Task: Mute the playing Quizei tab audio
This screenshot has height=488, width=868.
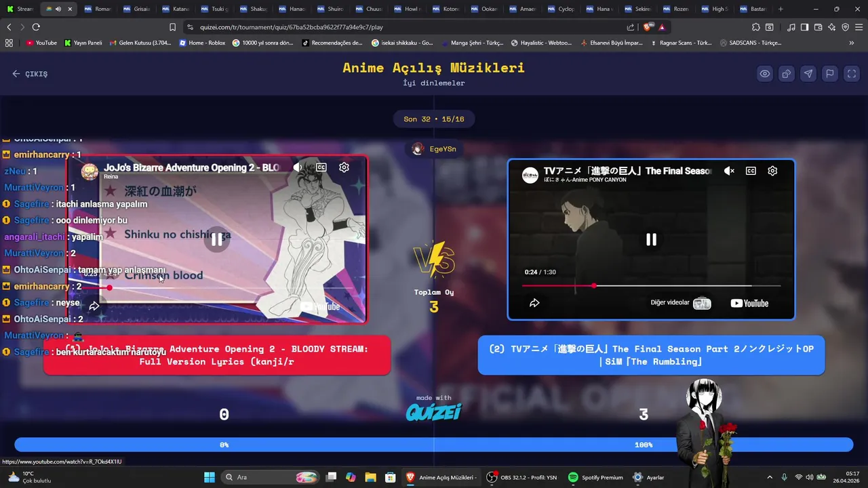Action: pos(58,9)
